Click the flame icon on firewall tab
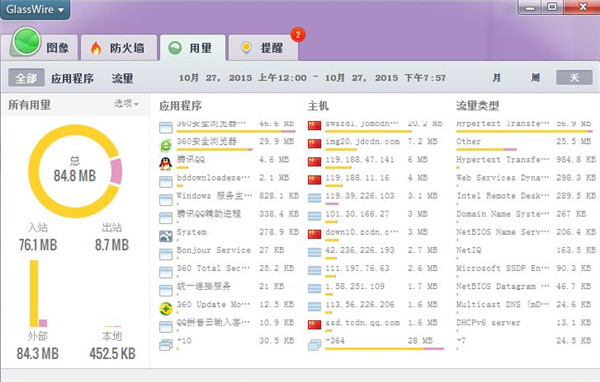The height and width of the screenshot is (382, 600). pyautogui.click(x=96, y=48)
